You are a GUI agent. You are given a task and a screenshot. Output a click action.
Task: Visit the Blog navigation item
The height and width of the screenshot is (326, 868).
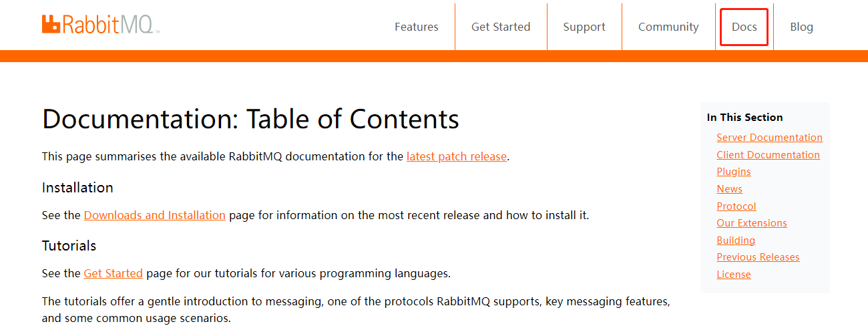point(801,27)
